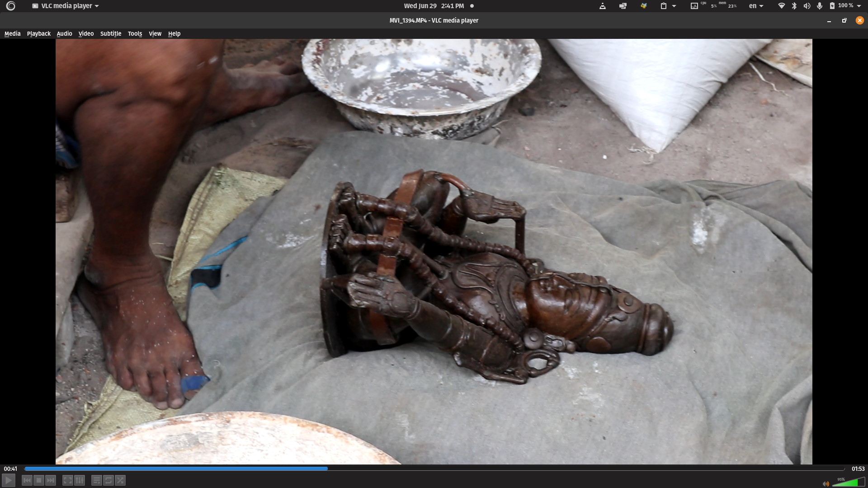The height and width of the screenshot is (488, 868).
Task: Seek on the playback progress bar
Action: pos(434,469)
